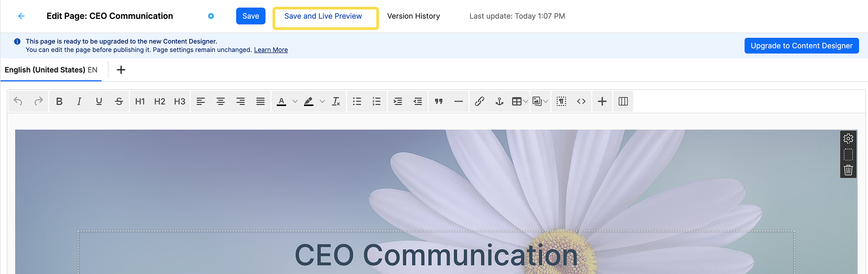Toggle underline text formatting

(99, 101)
